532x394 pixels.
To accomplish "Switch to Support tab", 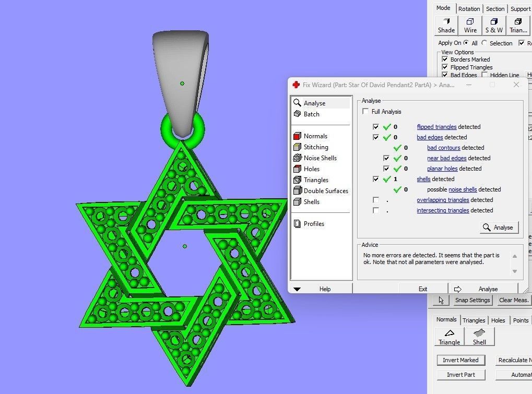I will coord(520,9).
